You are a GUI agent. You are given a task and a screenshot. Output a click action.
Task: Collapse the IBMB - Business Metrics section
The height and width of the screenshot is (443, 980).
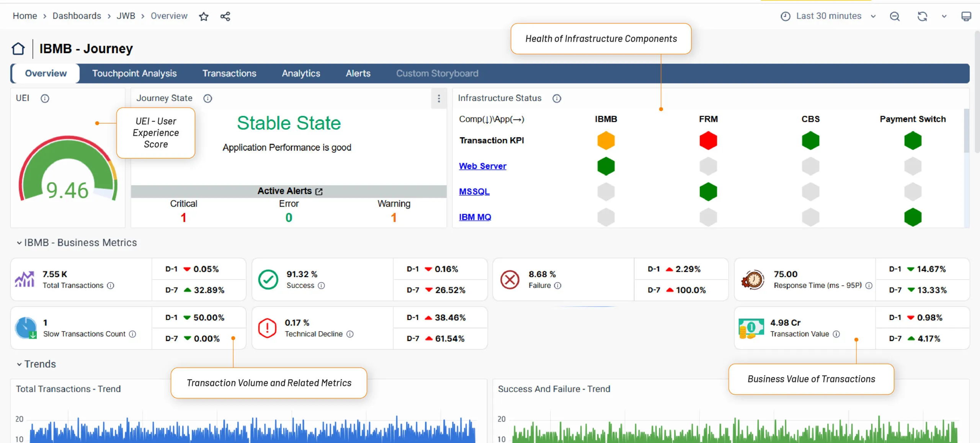pos(19,243)
